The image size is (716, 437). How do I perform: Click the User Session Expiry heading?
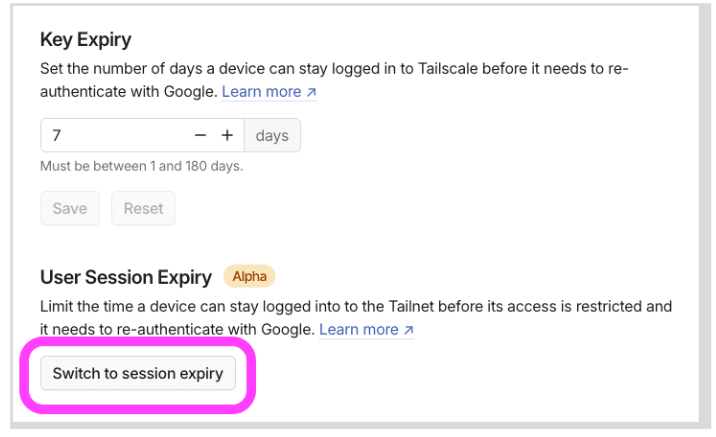tap(126, 277)
